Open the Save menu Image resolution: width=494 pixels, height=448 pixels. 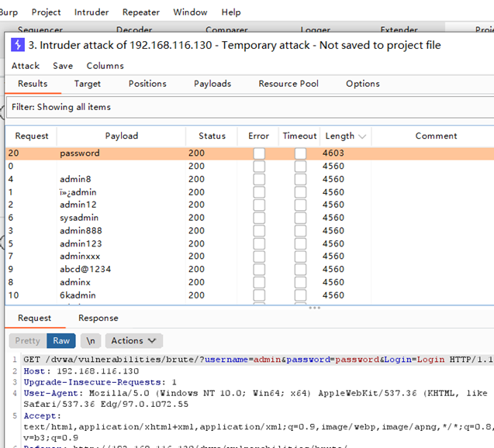[63, 66]
